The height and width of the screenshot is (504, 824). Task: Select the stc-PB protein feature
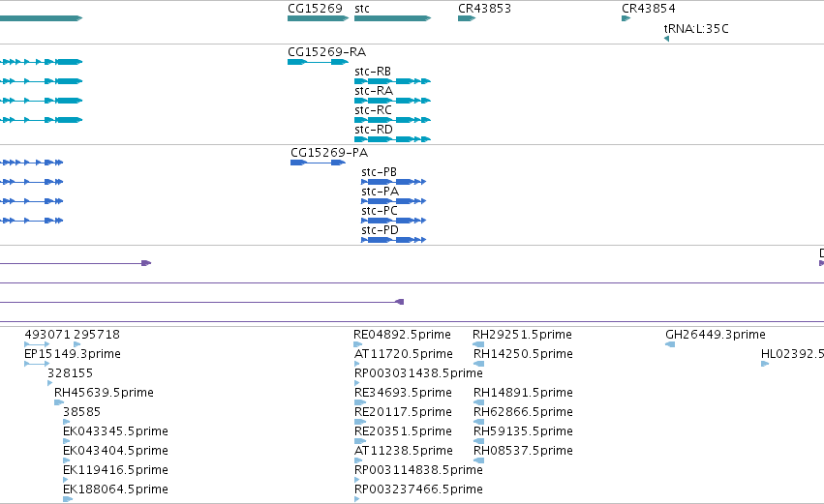pos(394,182)
